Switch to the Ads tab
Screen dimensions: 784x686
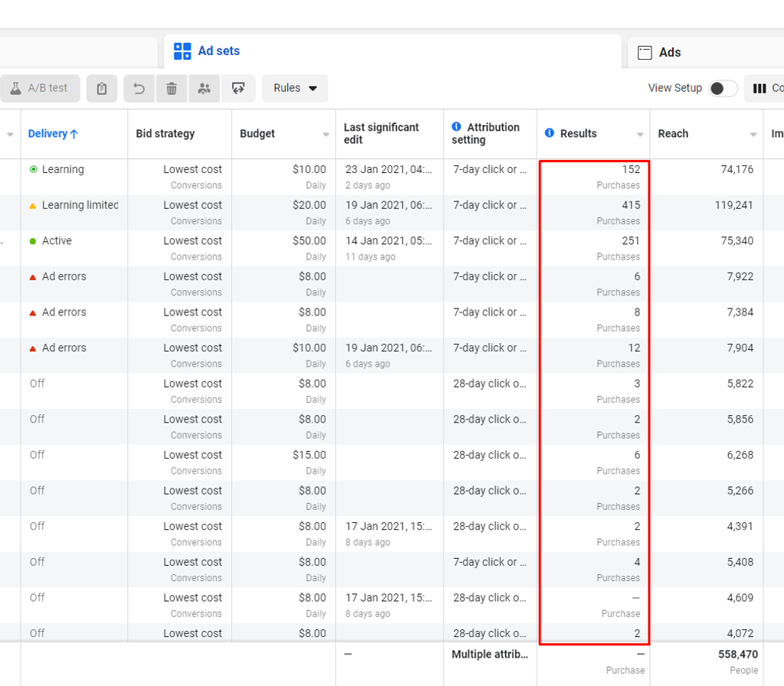(x=669, y=53)
